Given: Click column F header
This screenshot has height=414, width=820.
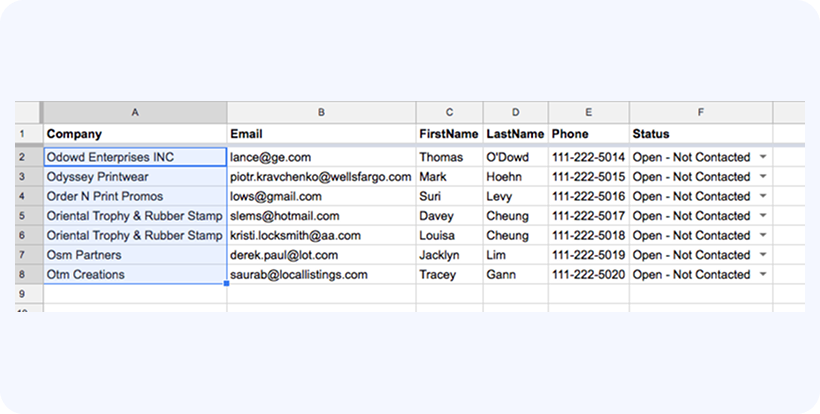Looking at the screenshot, I should [700, 112].
